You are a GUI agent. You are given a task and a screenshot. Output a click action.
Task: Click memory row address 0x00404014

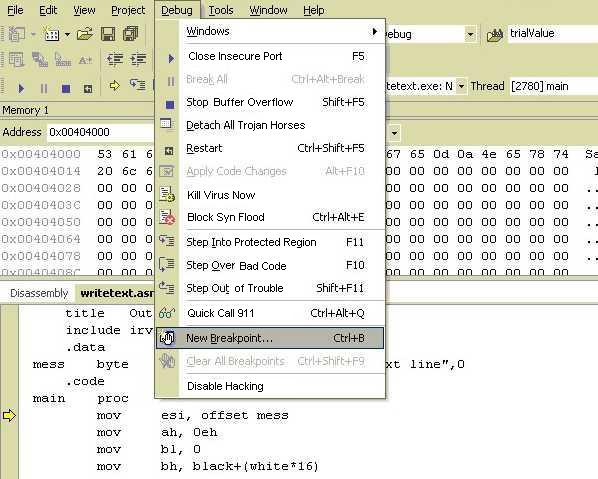click(x=41, y=171)
